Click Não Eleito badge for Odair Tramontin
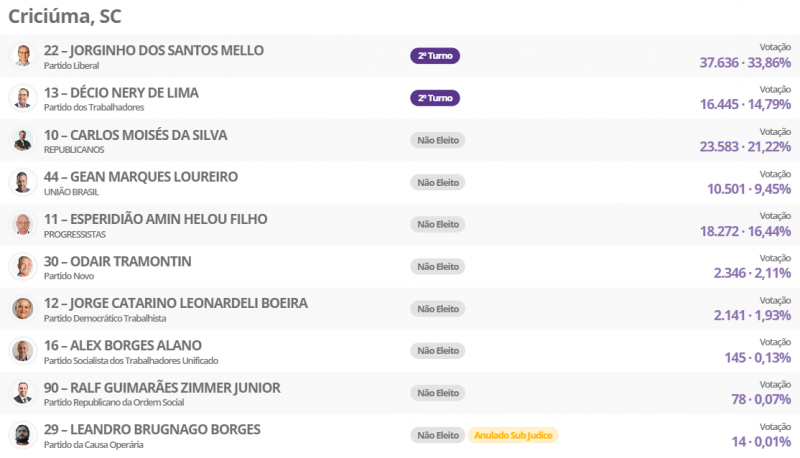The height and width of the screenshot is (458, 800). (x=437, y=267)
